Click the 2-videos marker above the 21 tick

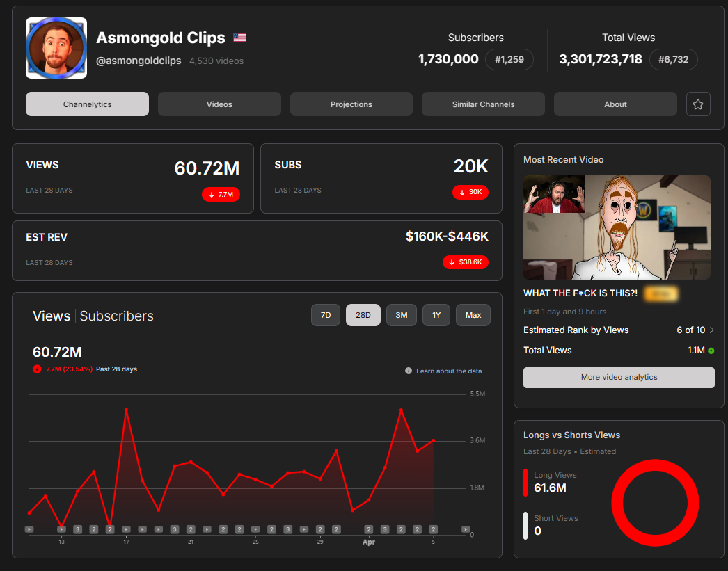coord(191,529)
